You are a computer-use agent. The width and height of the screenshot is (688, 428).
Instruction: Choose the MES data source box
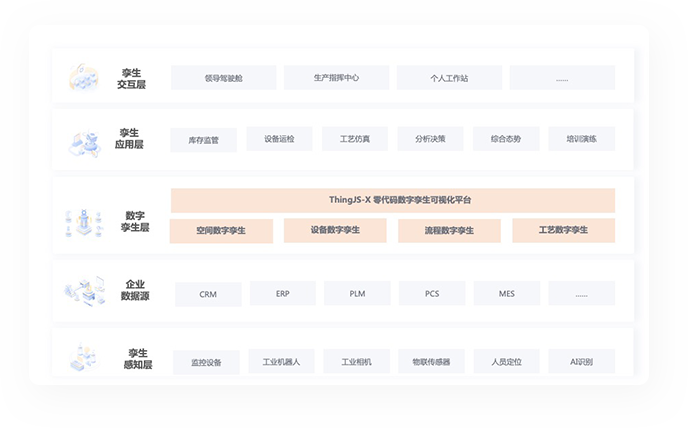click(x=507, y=294)
